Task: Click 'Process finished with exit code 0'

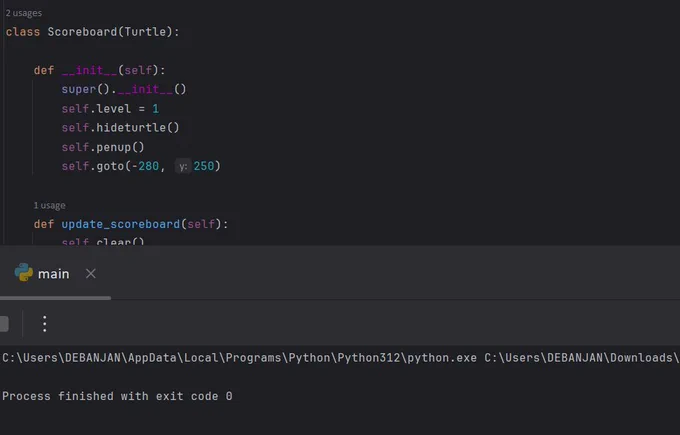Action: (x=117, y=396)
